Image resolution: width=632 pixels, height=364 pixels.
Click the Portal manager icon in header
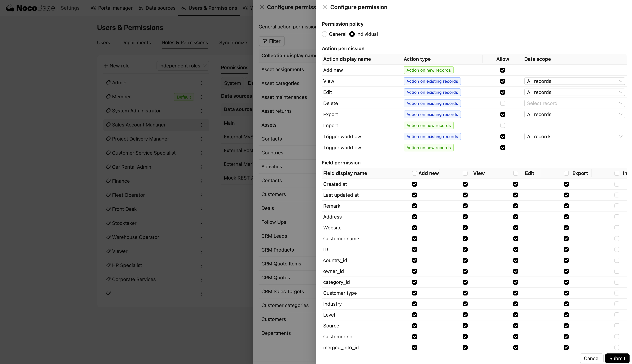tap(93, 8)
